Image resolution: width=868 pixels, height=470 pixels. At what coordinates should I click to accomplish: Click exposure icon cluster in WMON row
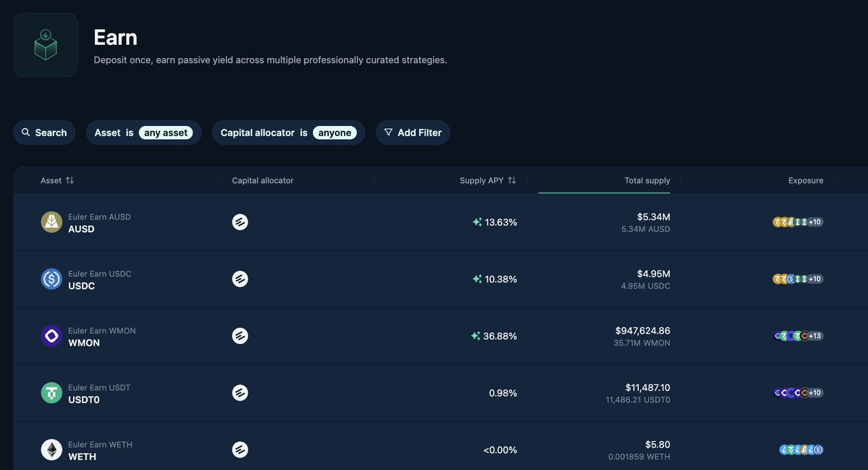point(799,336)
